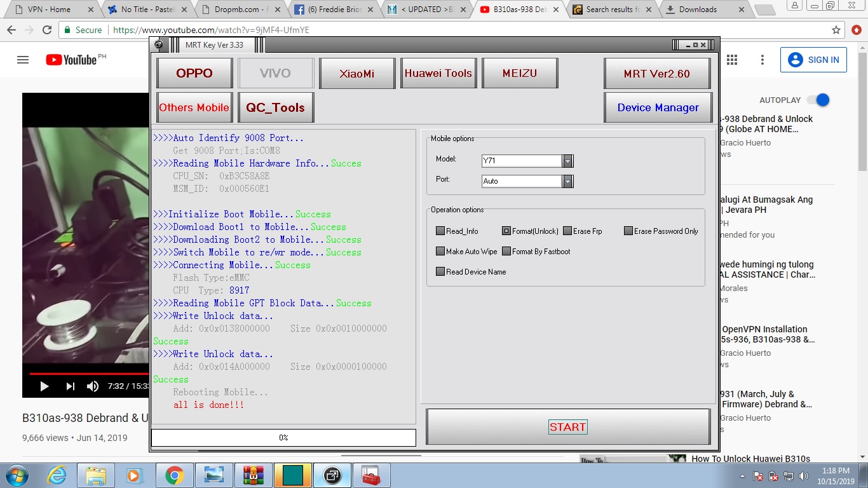Launch MRT Ver2.60
Viewport: 868px width, 488px height.
(x=657, y=73)
